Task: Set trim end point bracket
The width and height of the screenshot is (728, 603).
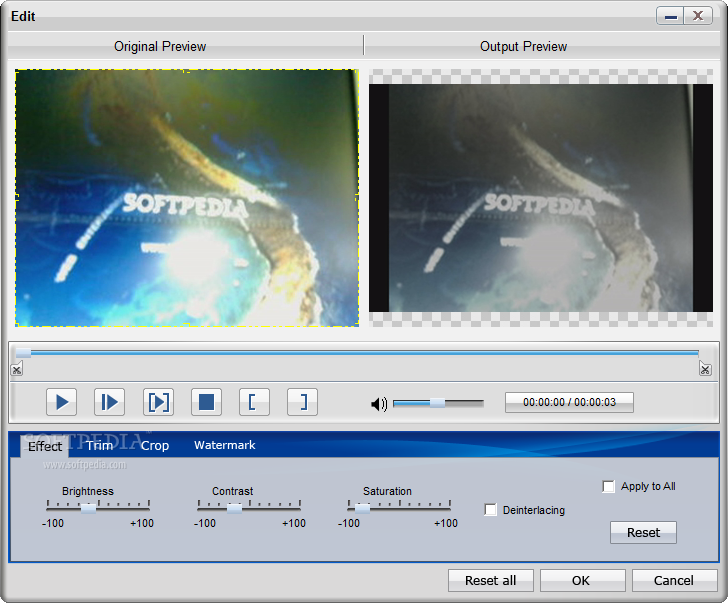Action: 302,402
